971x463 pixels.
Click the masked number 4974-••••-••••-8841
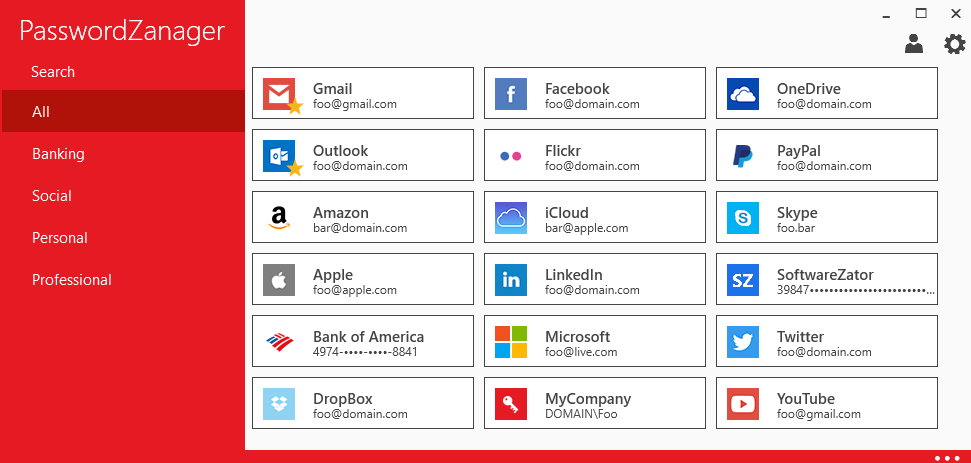pos(365,352)
